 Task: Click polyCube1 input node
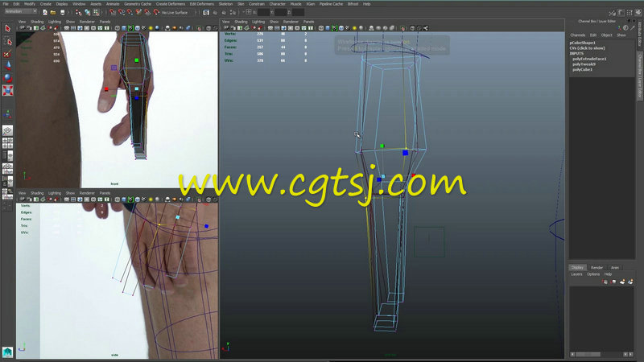click(582, 69)
